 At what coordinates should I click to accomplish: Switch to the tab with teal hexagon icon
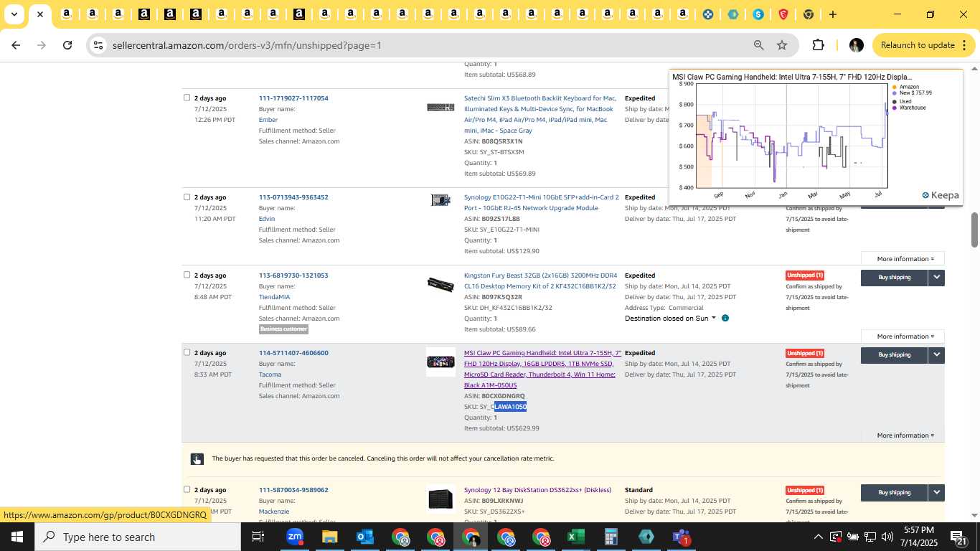tap(732, 14)
